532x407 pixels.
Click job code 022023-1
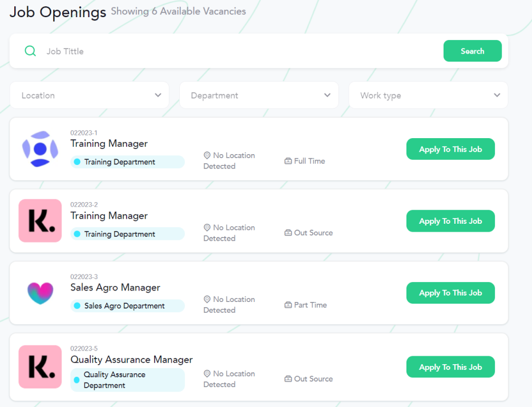(x=84, y=132)
